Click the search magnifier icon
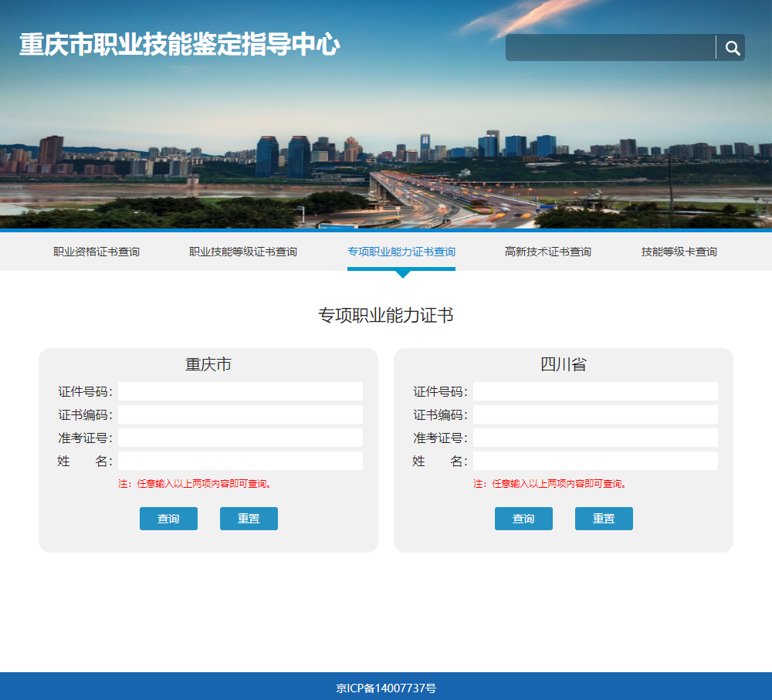Image resolution: width=772 pixels, height=700 pixels. [730, 47]
